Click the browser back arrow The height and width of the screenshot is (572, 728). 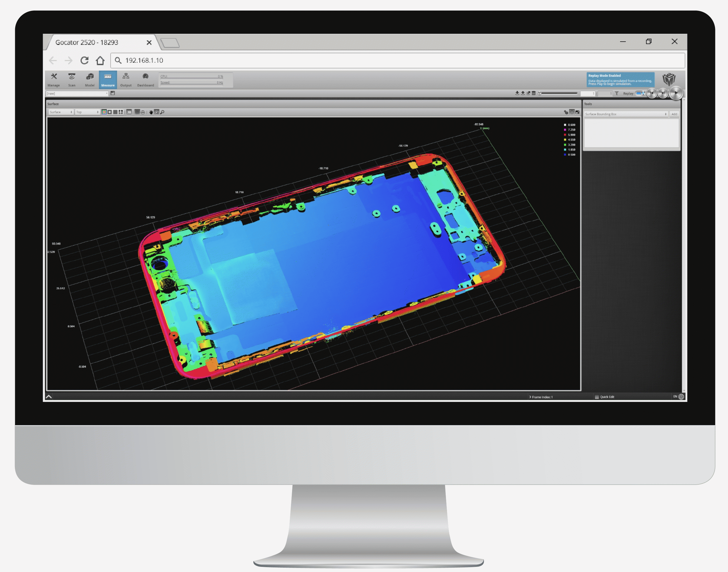(53, 60)
